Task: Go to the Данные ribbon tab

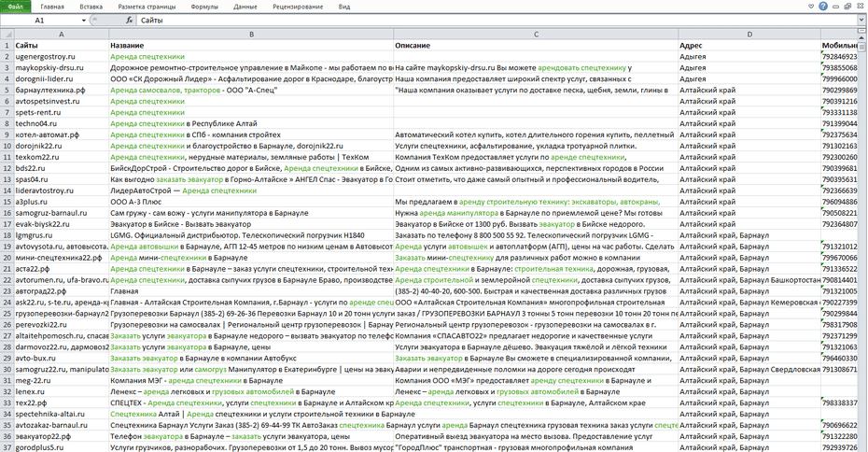Action: point(245,6)
